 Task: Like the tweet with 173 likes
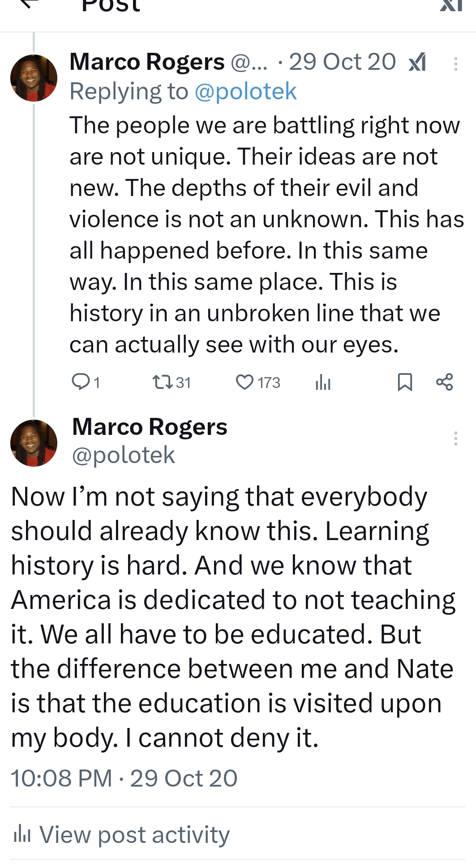[x=244, y=382]
